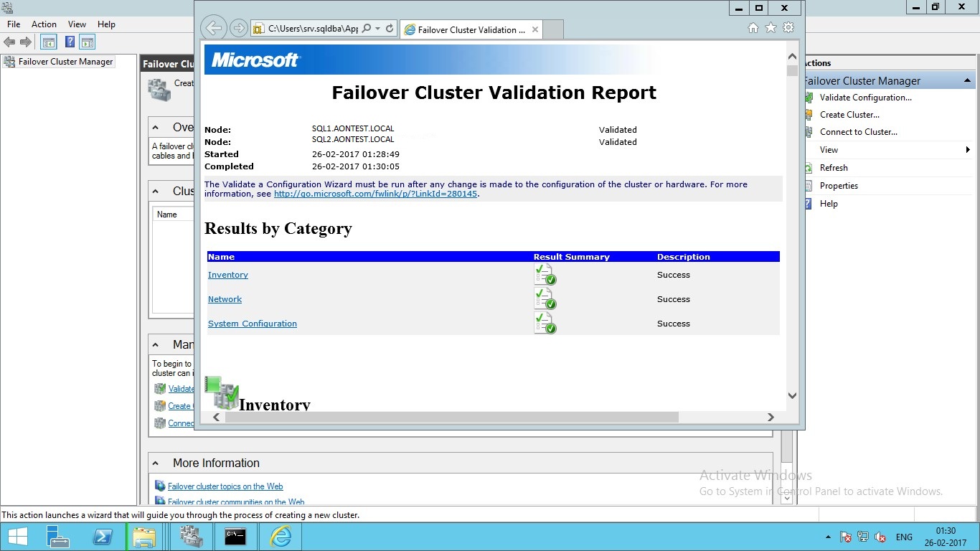Click the muted volume tray icon
This screenshot has height=551, width=980.
coord(880,537)
